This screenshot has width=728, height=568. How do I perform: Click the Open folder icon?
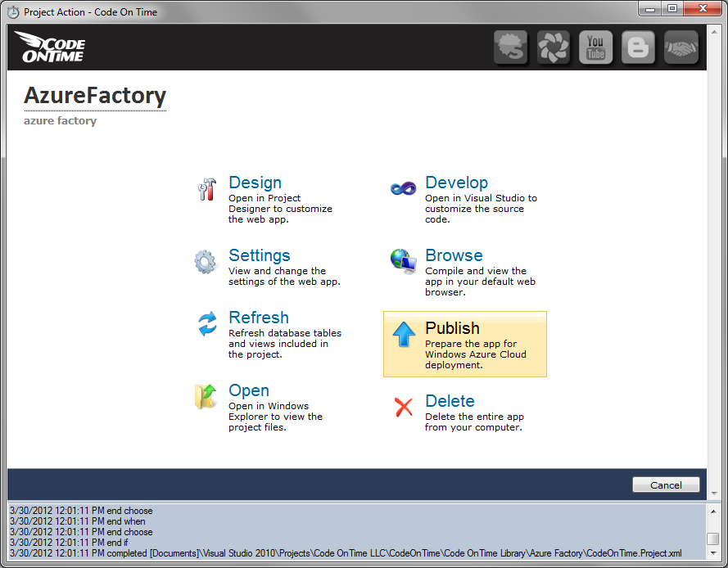[x=206, y=396]
